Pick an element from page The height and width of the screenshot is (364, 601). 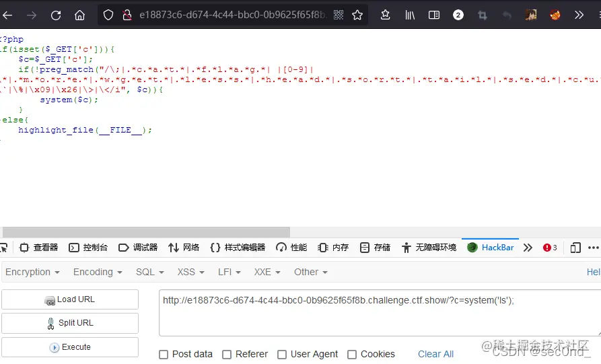coord(4,248)
